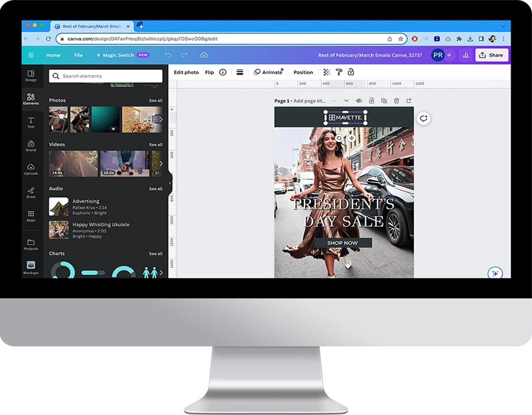Collapse the elements side panel handle

tap(170, 183)
